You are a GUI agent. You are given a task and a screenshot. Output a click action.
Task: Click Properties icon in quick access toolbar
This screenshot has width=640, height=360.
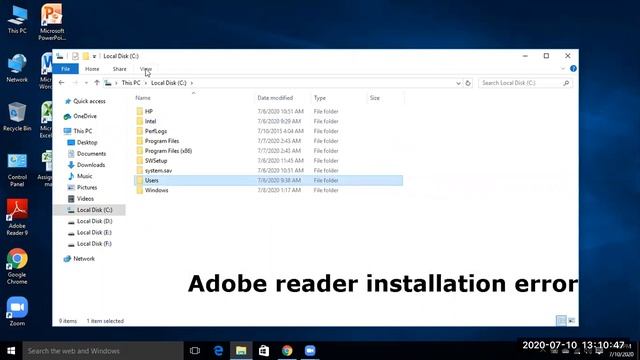(x=75, y=56)
